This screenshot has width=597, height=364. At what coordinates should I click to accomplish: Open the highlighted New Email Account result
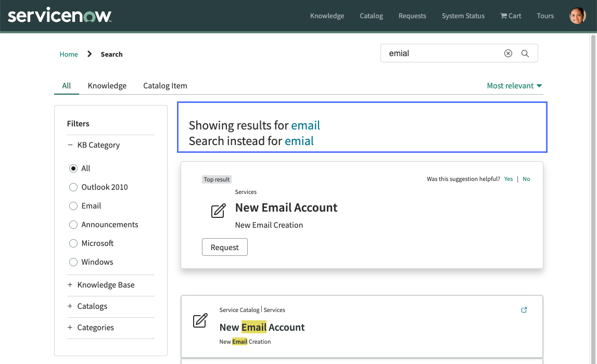coord(262,327)
